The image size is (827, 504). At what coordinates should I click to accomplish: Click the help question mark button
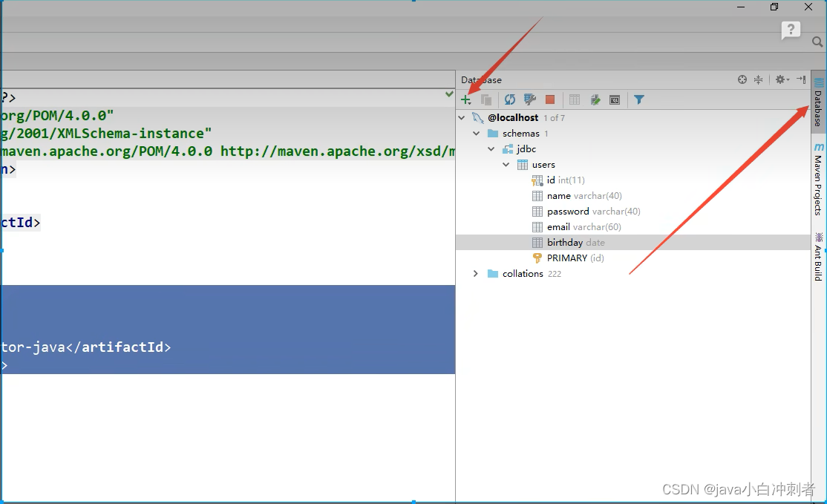[791, 30]
